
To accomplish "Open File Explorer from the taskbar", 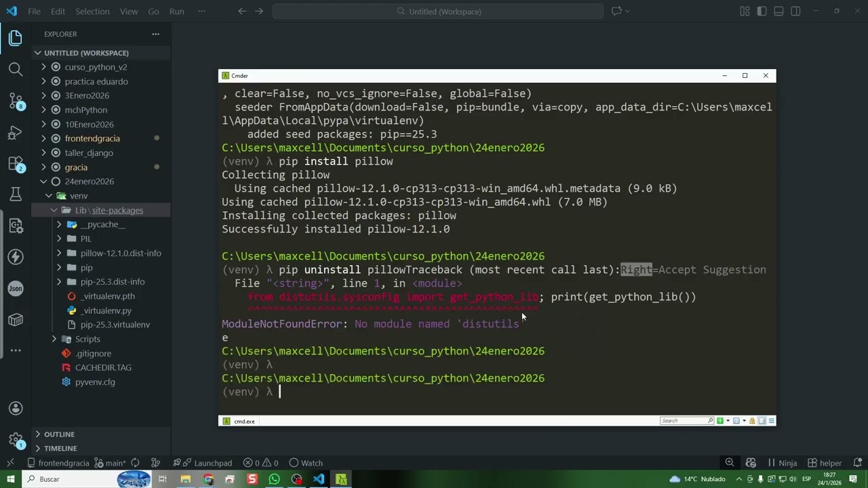I will pos(186,479).
